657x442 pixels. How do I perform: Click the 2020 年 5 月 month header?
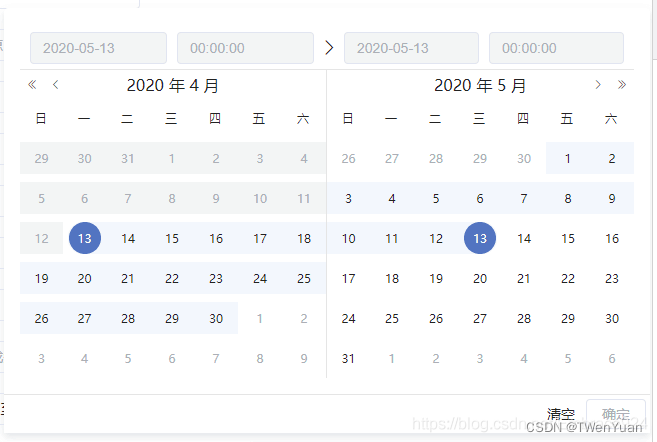[x=480, y=85]
